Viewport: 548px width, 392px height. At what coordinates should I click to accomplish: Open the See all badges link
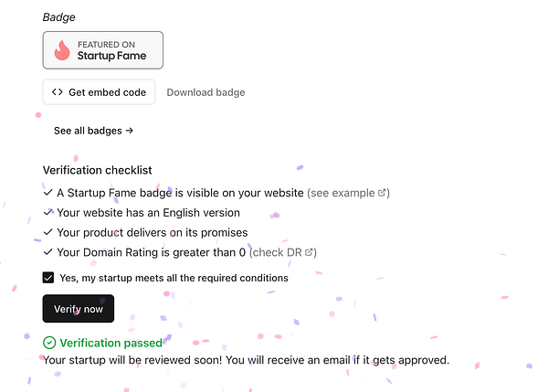click(x=94, y=131)
